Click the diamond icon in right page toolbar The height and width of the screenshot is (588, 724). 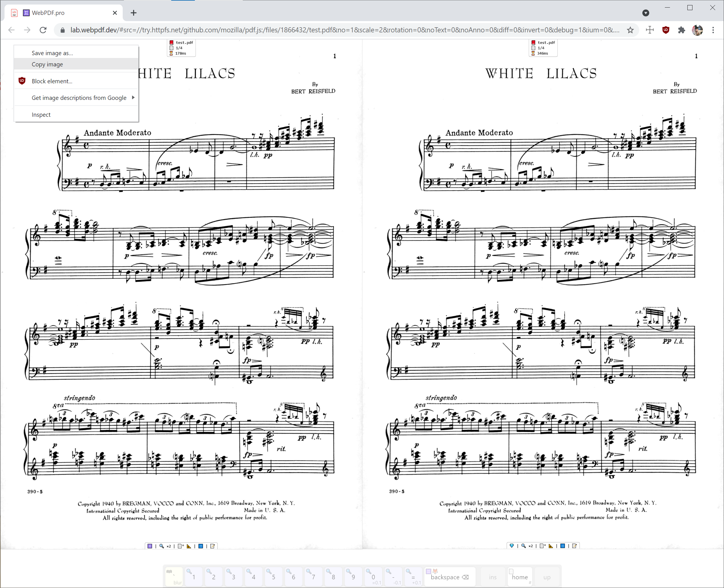pos(512,546)
